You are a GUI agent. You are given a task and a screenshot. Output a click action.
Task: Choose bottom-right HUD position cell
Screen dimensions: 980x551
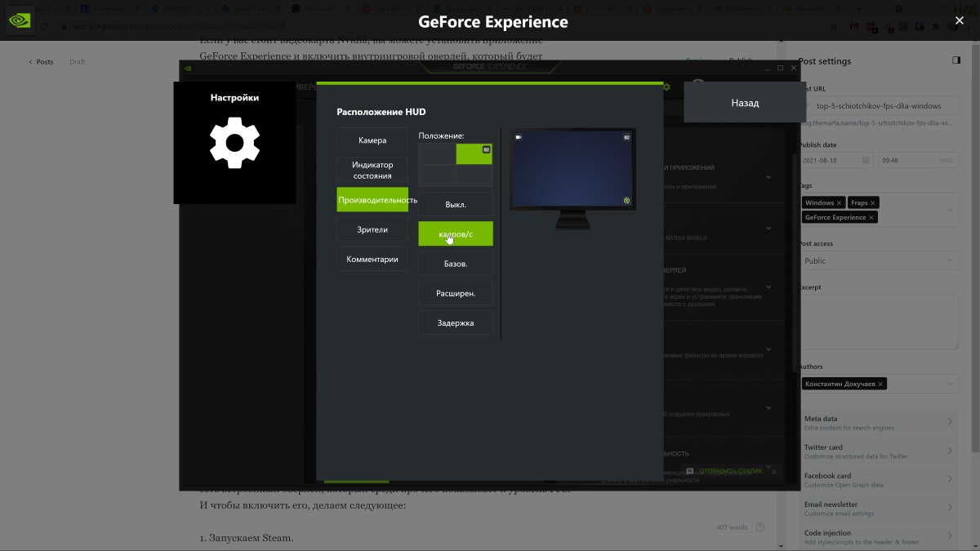click(474, 175)
